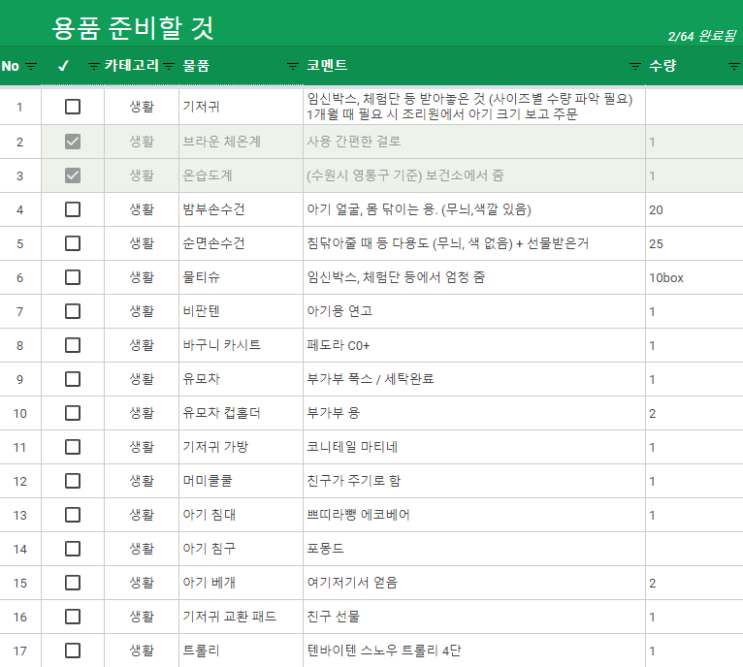The width and height of the screenshot is (743, 667).
Task: Select the No column header
Action: pos(10,66)
